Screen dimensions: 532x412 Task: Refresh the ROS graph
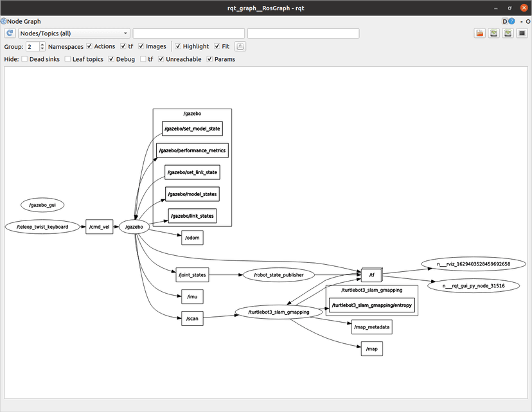(x=10, y=33)
